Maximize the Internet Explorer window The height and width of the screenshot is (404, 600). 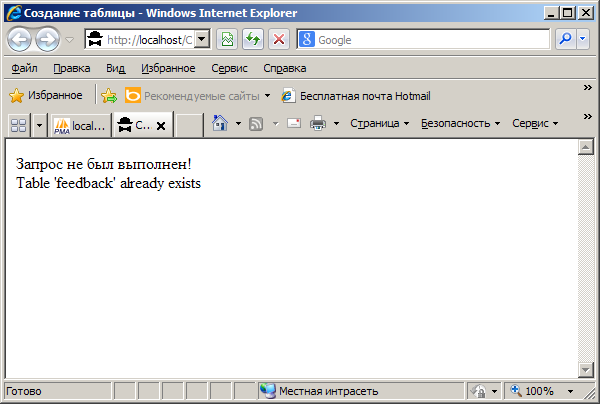[568, 13]
